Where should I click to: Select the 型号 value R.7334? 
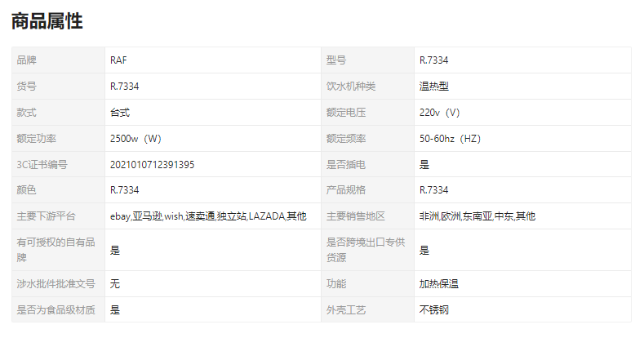(x=433, y=60)
